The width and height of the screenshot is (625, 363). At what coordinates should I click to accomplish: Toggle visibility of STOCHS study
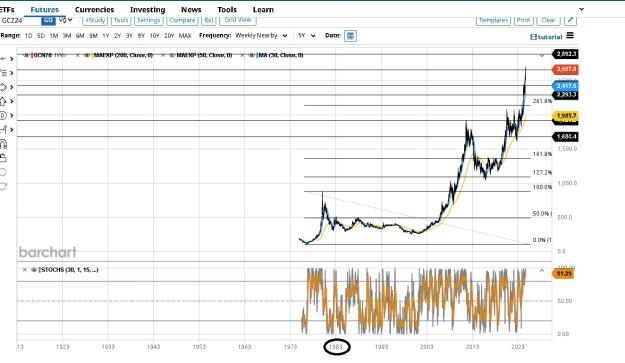coord(34,270)
